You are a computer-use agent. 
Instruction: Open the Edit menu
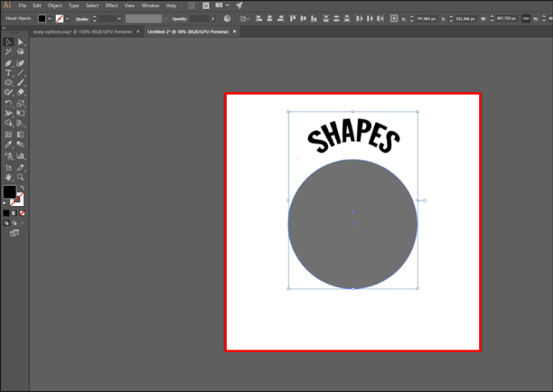(x=37, y=6)
